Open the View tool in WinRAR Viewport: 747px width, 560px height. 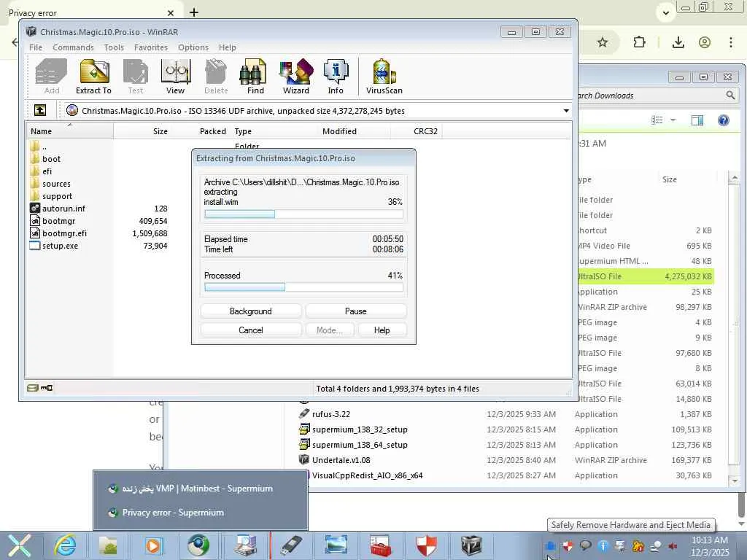pyautogui.click(x=175, y=76)
